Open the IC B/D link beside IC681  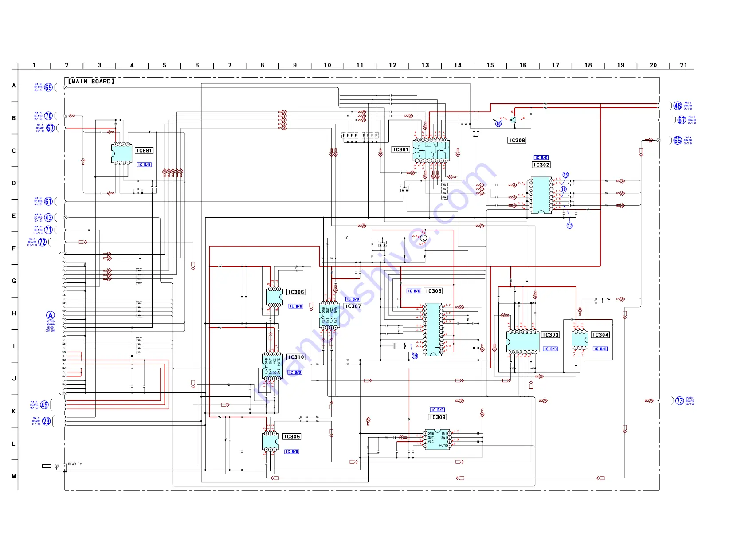144,165
